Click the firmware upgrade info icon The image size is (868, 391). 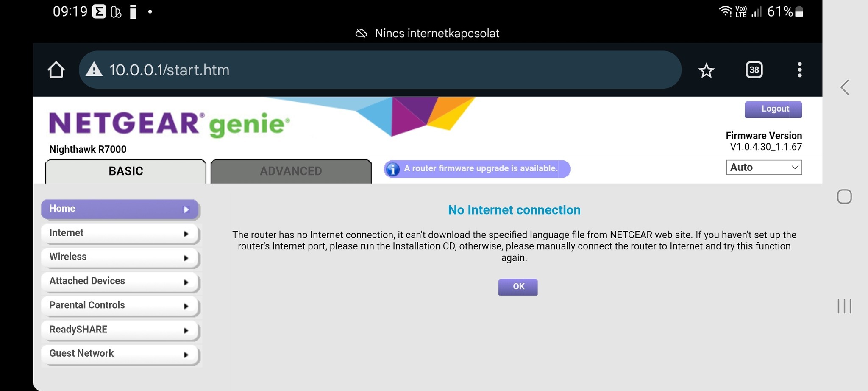pos(393,169)
